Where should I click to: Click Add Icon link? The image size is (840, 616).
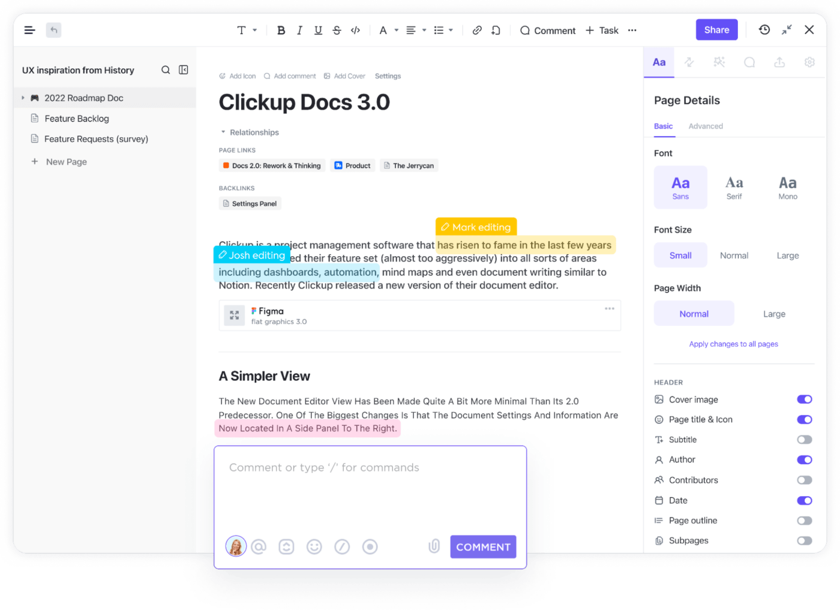click(238, 76)
